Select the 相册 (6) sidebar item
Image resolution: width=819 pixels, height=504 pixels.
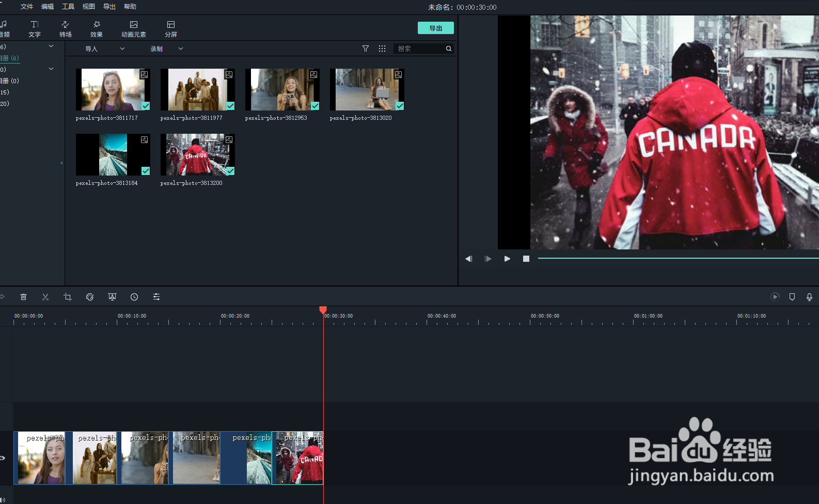pos(9,58)
